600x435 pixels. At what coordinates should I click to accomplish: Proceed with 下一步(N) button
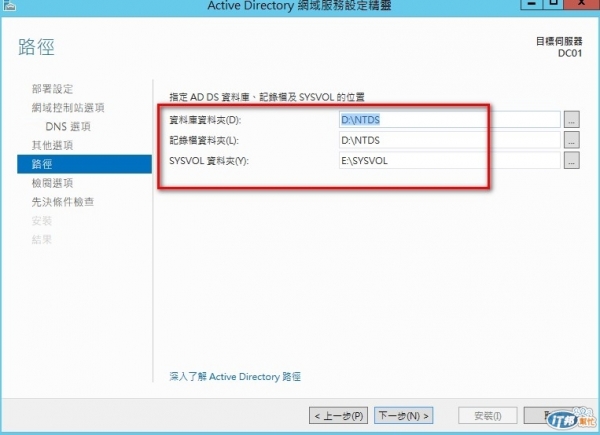pyautogui.click(x=403, y=415)
